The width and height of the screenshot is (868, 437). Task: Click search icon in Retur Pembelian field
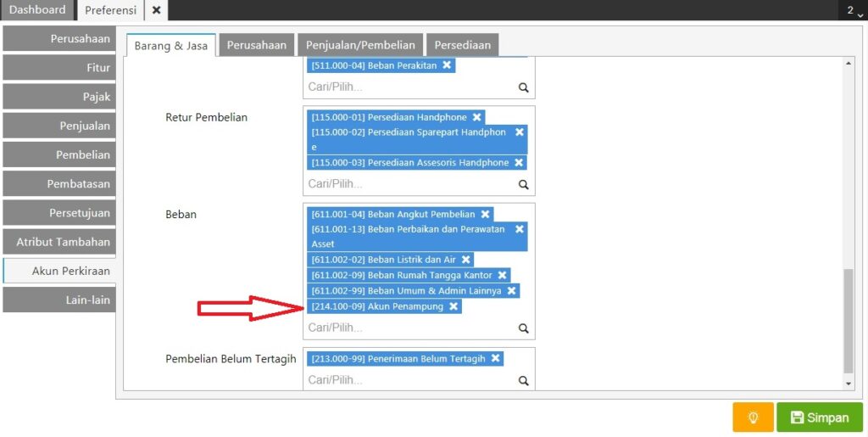tap(523, 184)
